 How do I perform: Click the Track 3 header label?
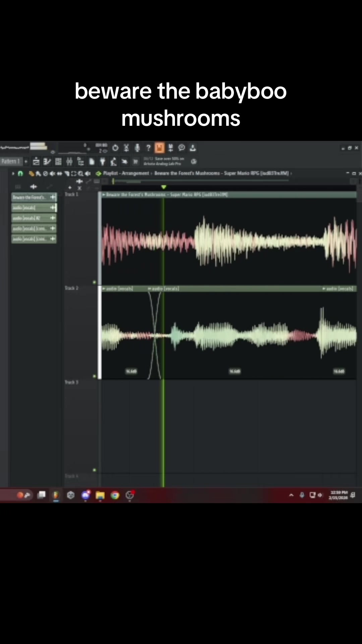pyautogui.click(x=71, y=382)
